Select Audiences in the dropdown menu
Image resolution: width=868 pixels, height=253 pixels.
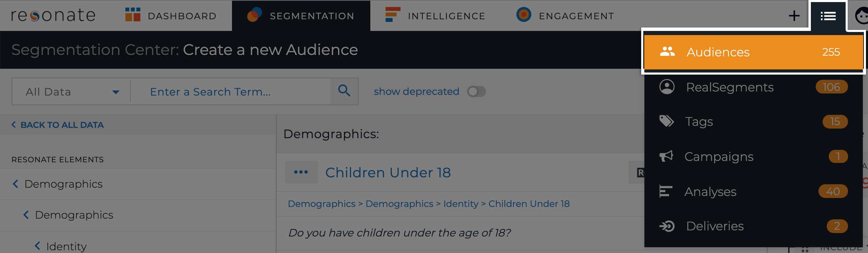pyautogui.click(x=753, y=52)
